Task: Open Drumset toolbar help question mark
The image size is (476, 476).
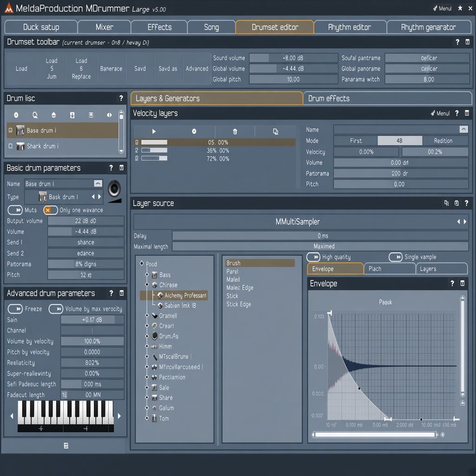Action: pyautogui.click(x=457, y=42)
